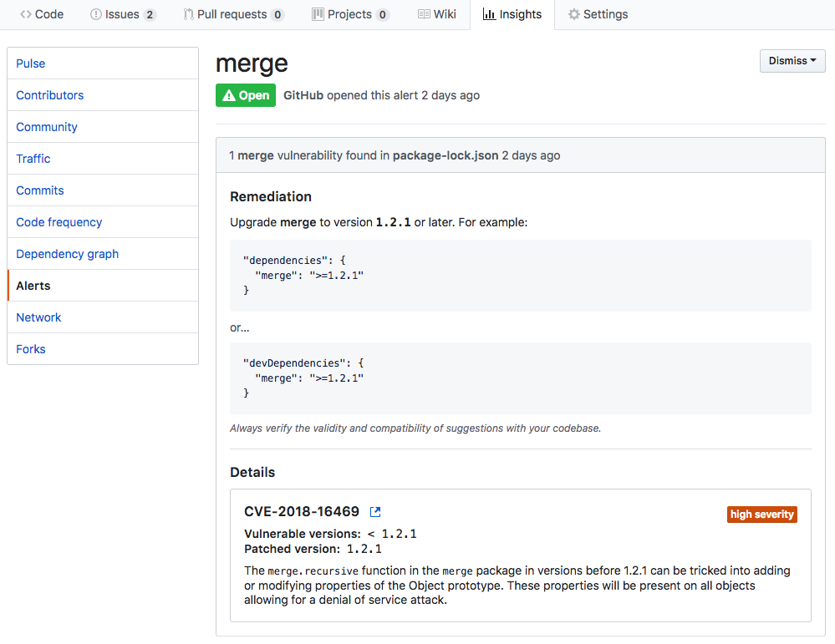This screenshot has width=835, height=644.
Task: Select Alerts in the sidebar
Action: 103,286
